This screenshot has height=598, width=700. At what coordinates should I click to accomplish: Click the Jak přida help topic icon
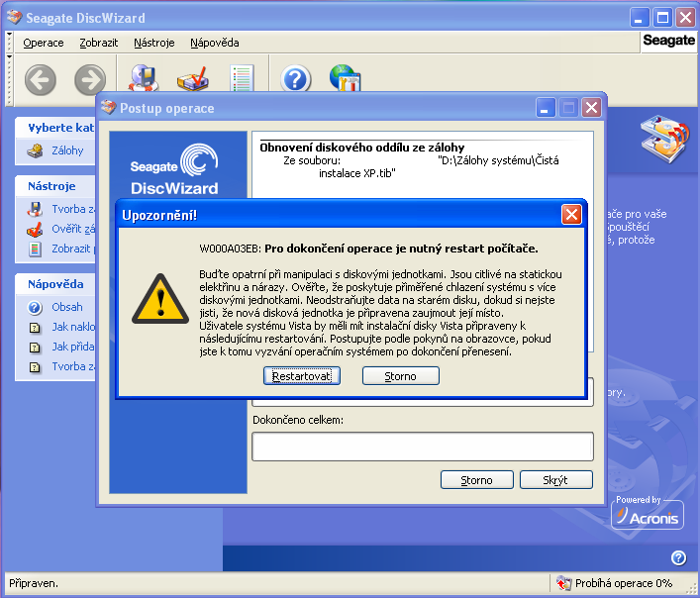[x=35, y=348]
